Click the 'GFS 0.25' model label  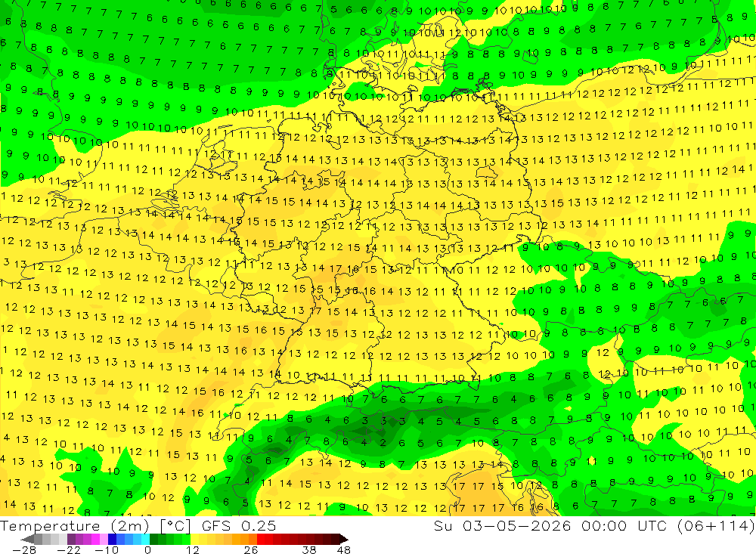point(239,525)
